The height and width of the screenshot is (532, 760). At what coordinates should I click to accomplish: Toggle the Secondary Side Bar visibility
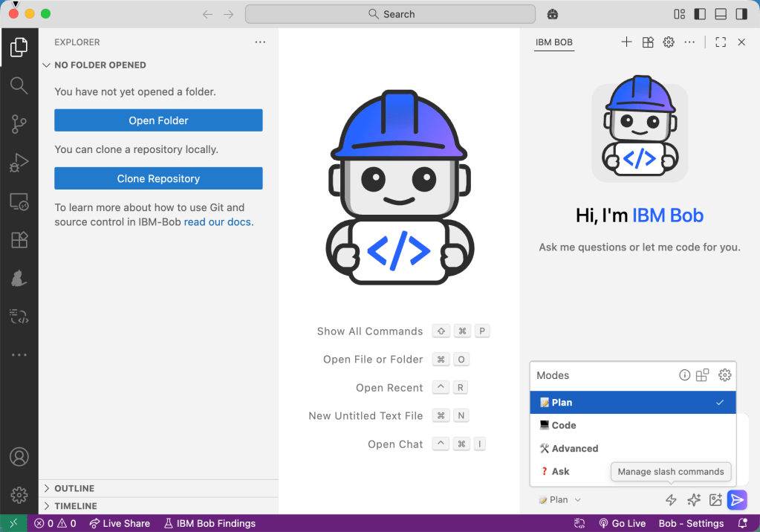pyautogui.click(x=741, y=14)
